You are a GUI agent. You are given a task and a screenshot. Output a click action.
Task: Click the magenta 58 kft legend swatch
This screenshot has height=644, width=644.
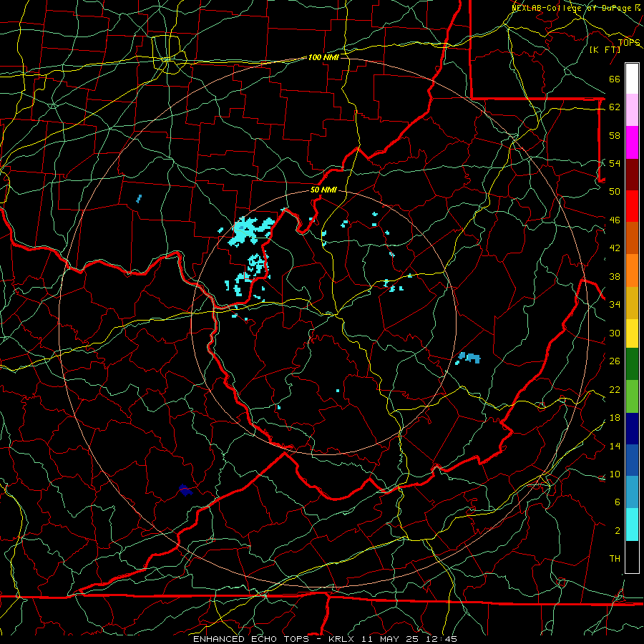(x=632, y=142)
